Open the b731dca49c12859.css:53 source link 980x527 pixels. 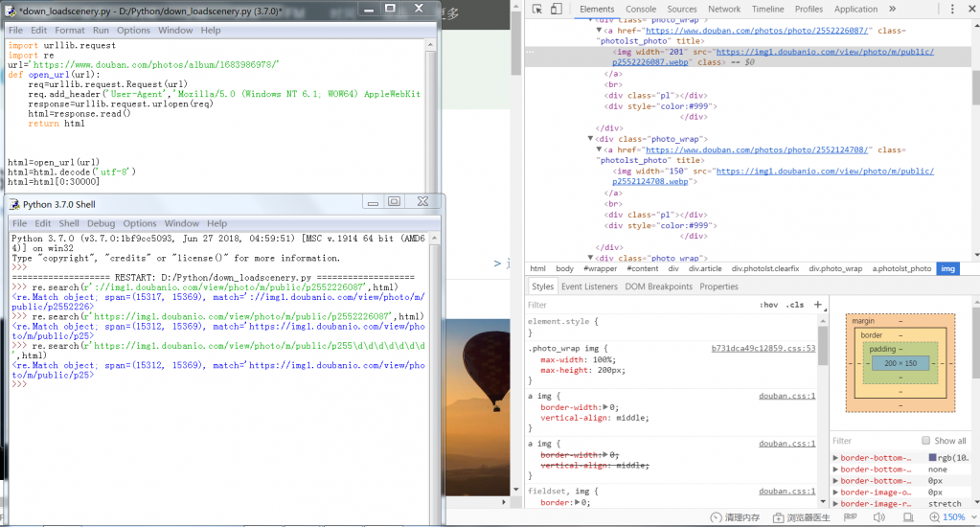pos(763,349)
